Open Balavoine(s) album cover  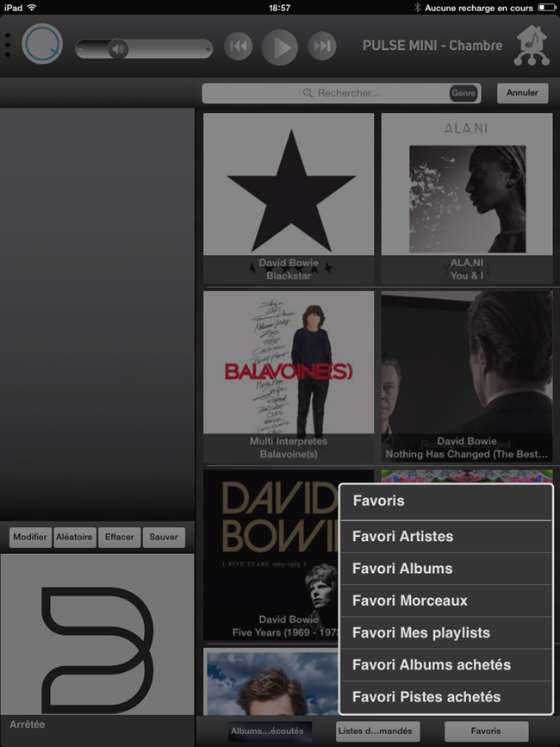tap(289, 377)
